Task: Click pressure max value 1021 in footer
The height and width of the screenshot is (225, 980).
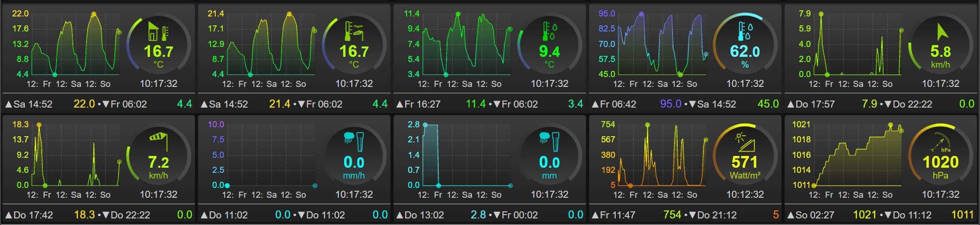Action: click(865, 215)
